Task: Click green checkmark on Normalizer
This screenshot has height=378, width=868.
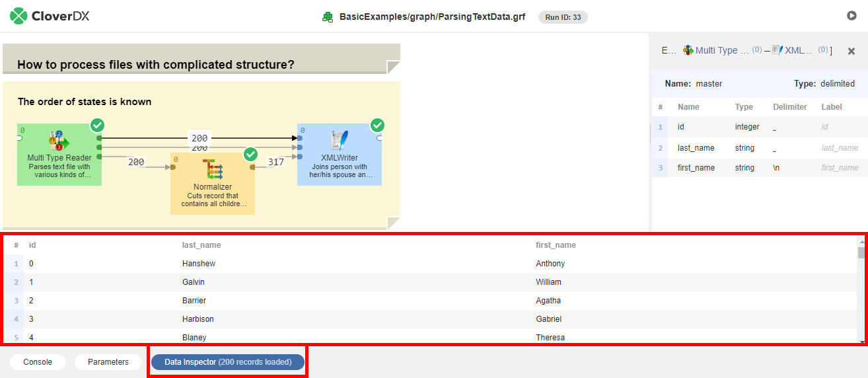Action: tap(250, 154)
